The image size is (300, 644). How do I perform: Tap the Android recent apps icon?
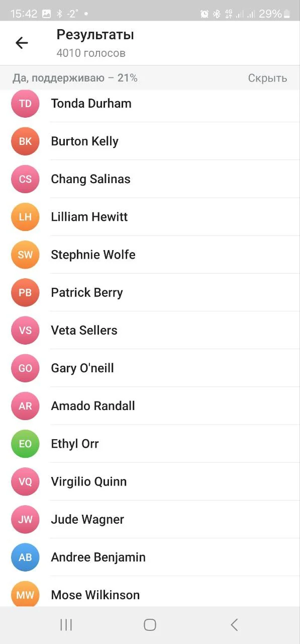click(x=66, y=625)
